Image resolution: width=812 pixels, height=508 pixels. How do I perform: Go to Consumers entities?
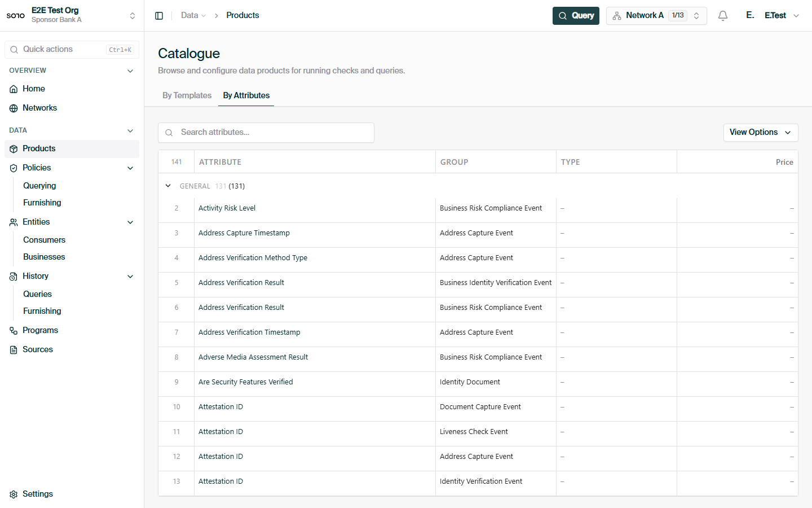click(44, 240)
